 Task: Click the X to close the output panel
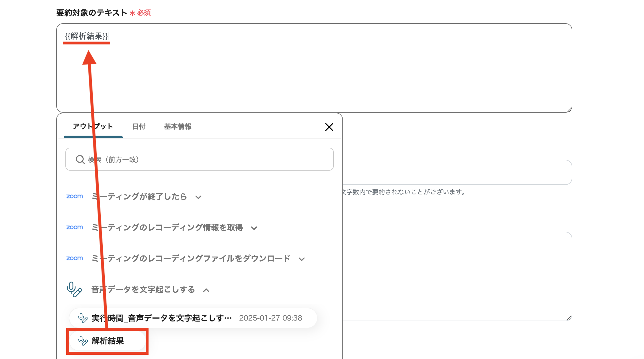(x=329, y=127)
